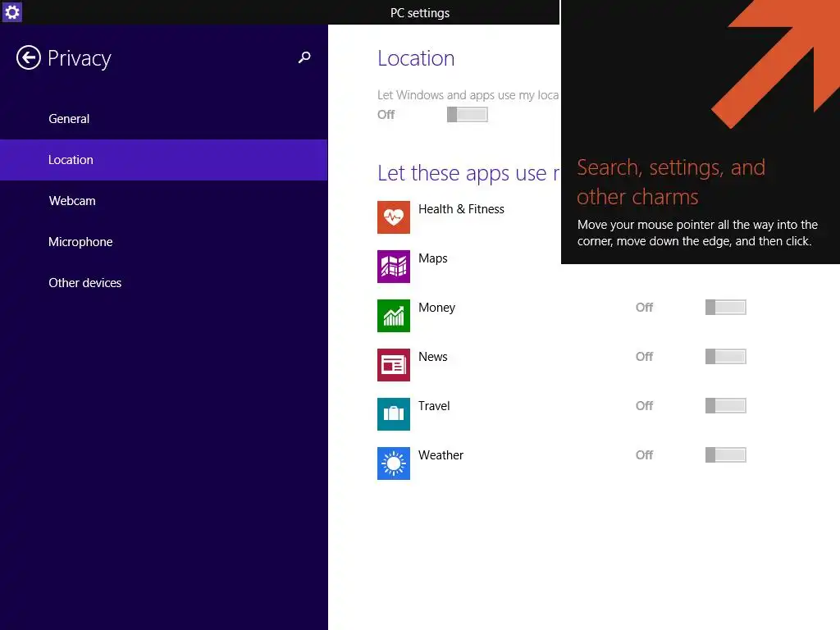Click the Location page heading
The image size is (840, 630).
(x=416, y=58)
